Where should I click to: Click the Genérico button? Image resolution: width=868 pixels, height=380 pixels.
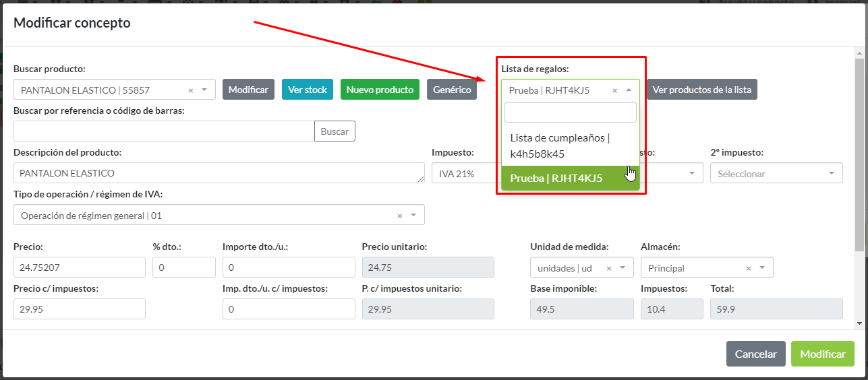451,90
